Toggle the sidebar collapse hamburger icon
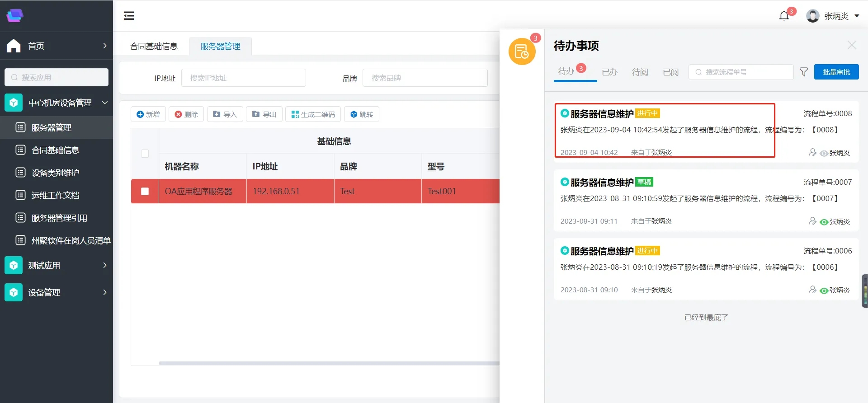This screenshot has height=403, width=868. pyautogui.click(x=129, y=16)
